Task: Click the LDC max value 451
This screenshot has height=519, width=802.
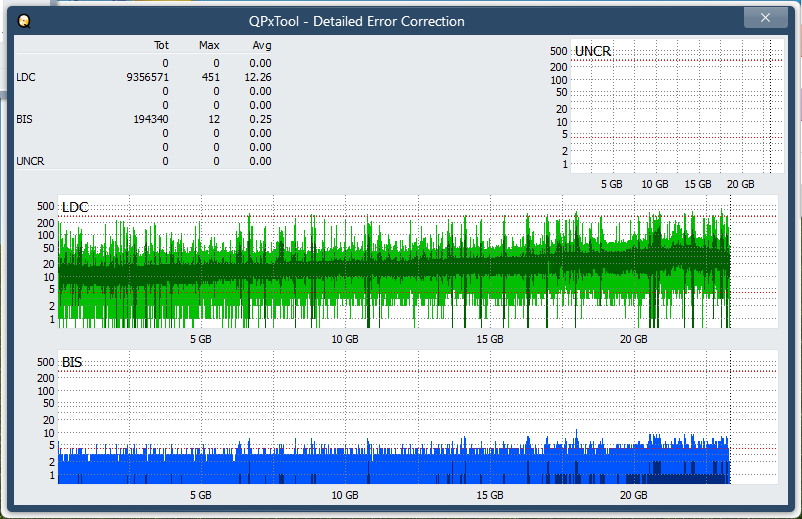Action: [210, 77]
